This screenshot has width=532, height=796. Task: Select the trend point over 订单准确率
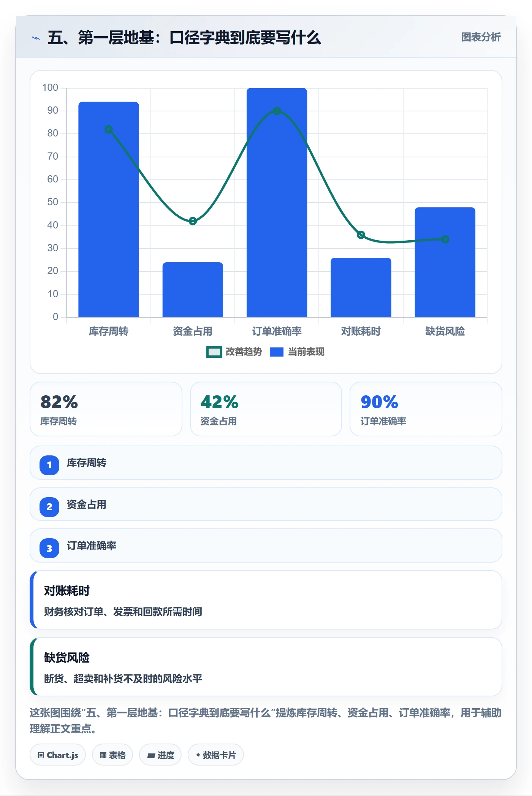pos(277,111)
